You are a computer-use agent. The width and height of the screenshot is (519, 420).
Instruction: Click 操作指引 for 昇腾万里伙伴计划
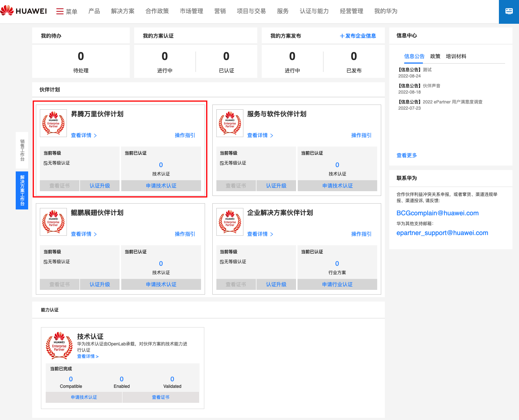pyautogui.click(x=185, y=135)
